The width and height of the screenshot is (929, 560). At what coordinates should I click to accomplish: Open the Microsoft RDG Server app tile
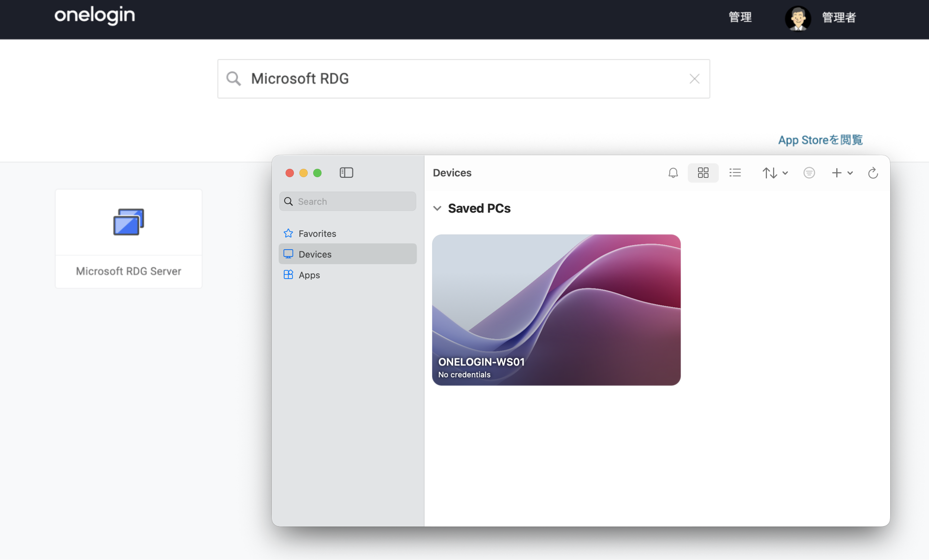click(128, 238)
